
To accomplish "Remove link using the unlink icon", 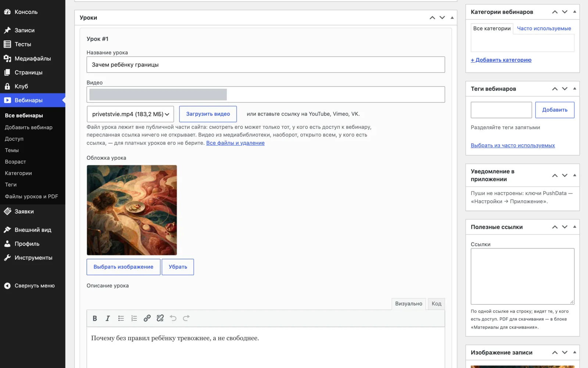I will point(160,318).
